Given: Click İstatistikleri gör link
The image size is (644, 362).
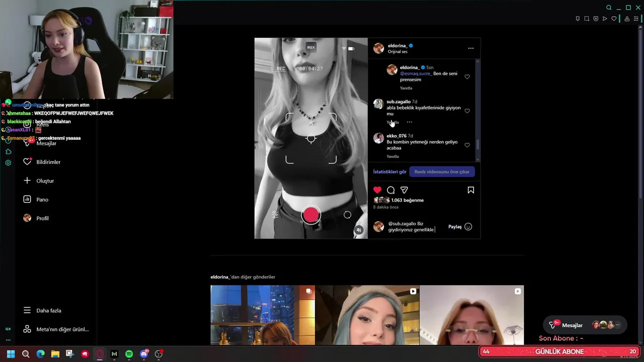Looking at the screenshot, I should (x=390, y=172).
